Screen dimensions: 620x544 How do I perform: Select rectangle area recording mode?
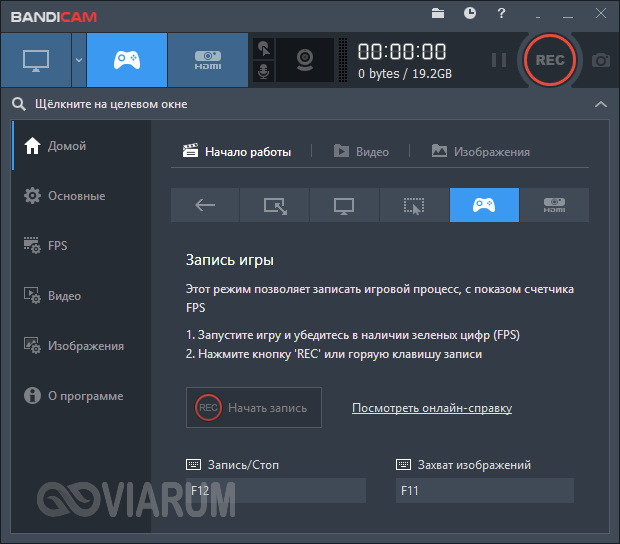tap(275, 205)
